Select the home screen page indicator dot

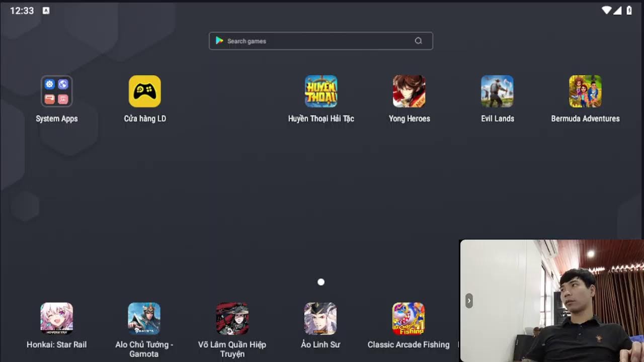pos(321,282)
